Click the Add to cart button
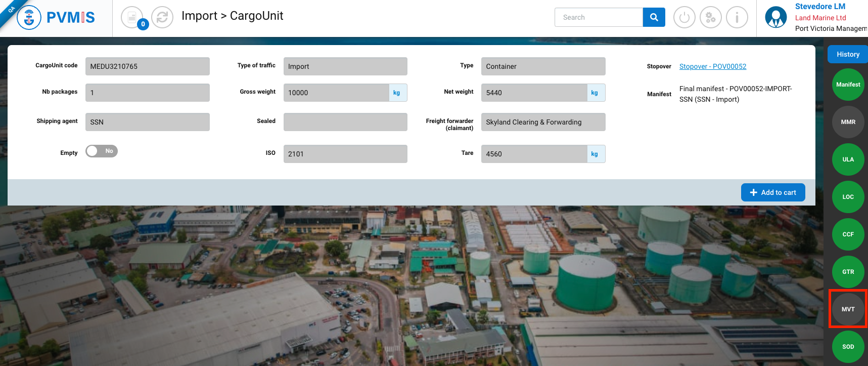This screenshot has width=868, height=366. click(x=772, y=192)
